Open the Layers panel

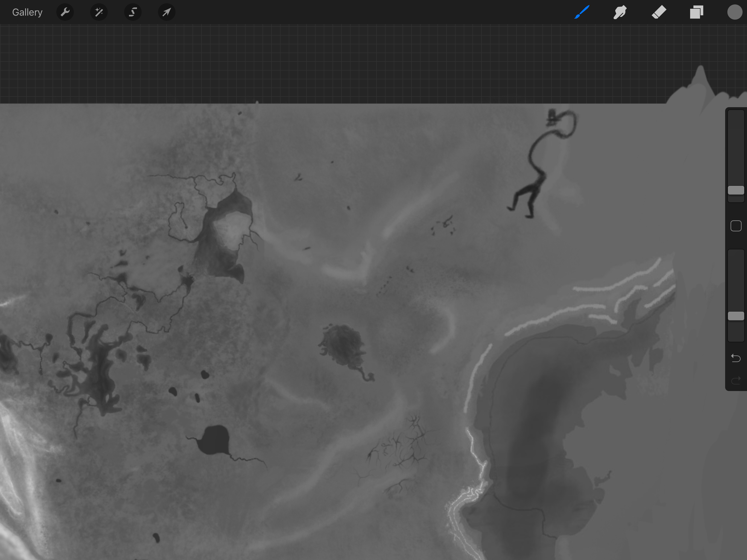(696, 13)
